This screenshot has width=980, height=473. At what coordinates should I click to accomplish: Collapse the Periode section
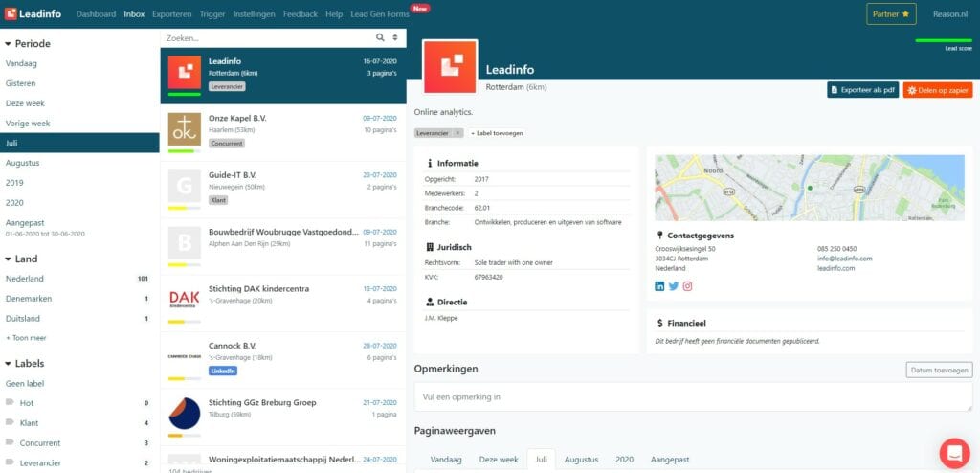28,44
